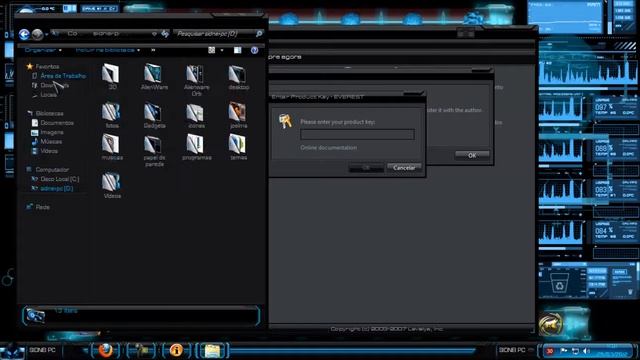
Task: Go back in the Explorer window
Action: point(24,34)
